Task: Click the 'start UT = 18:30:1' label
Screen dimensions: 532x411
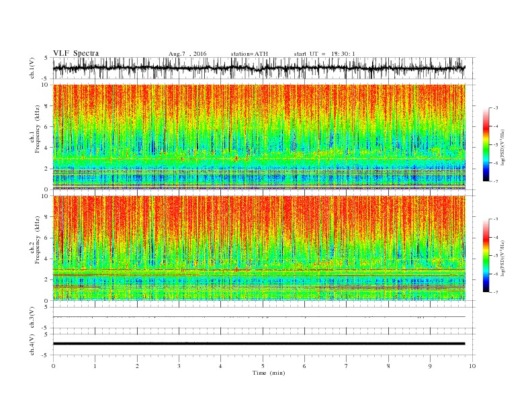Action: [324, 54]
